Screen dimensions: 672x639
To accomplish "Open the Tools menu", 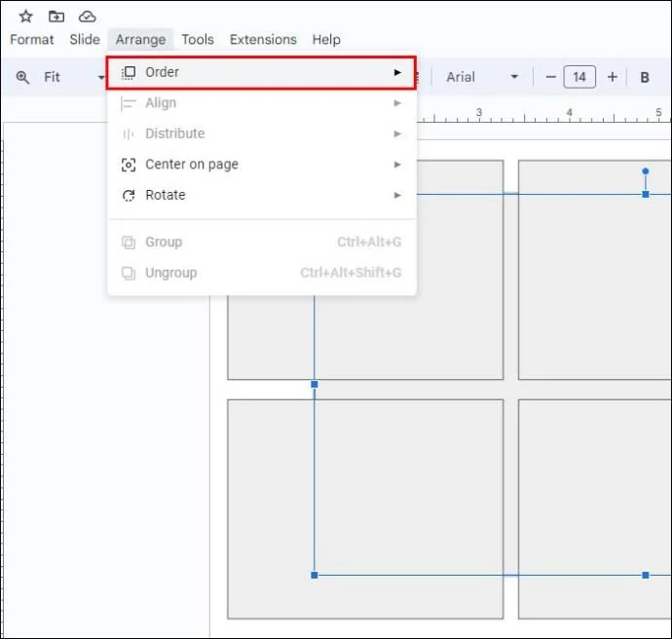I will [198, 39].
